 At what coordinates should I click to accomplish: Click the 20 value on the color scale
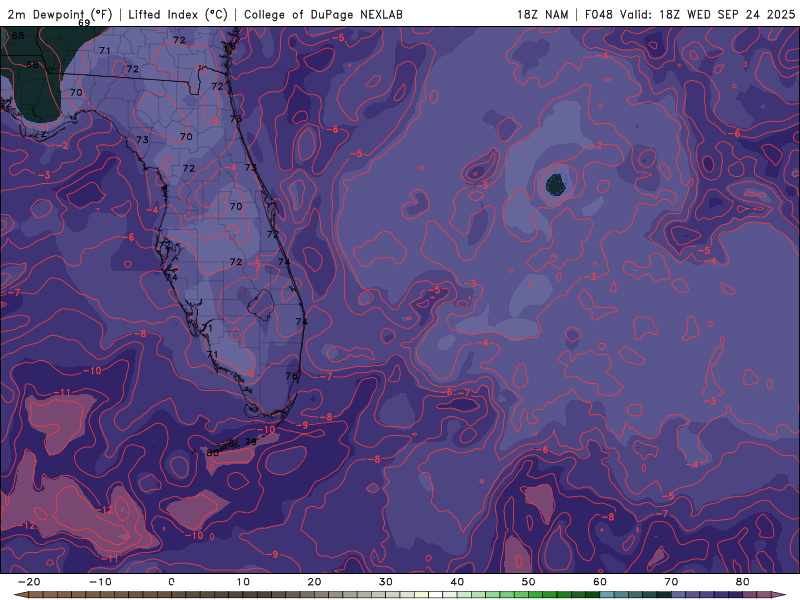point(314,582)
